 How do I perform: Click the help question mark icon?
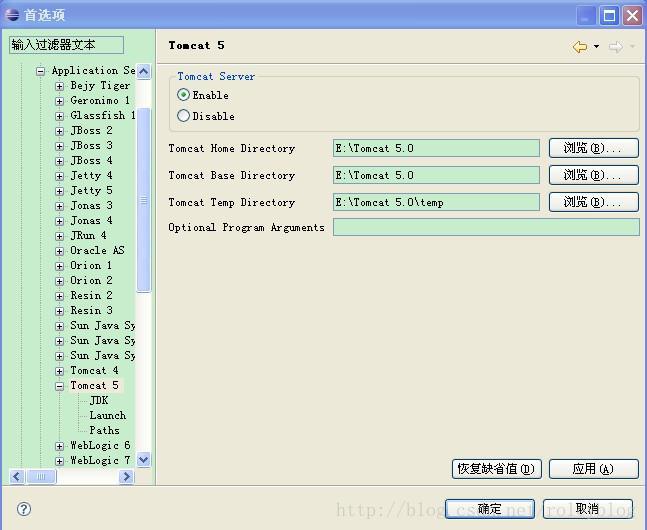(24, 509)
